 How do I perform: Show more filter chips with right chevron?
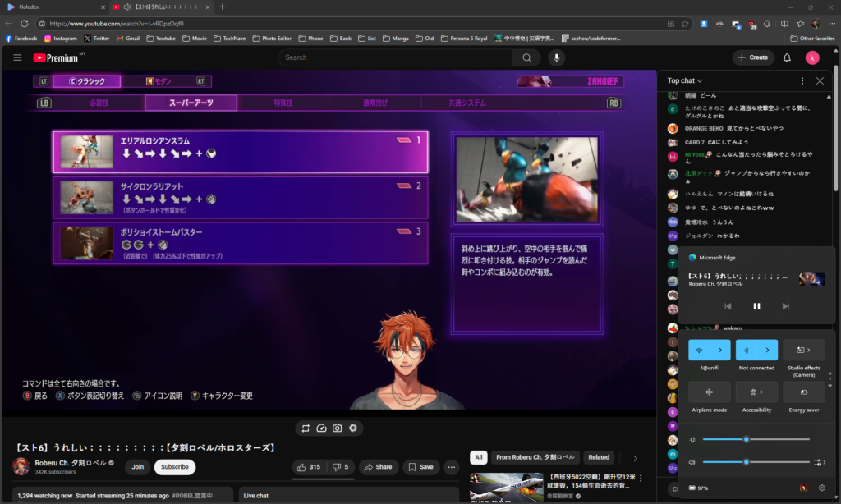(635, 458)
